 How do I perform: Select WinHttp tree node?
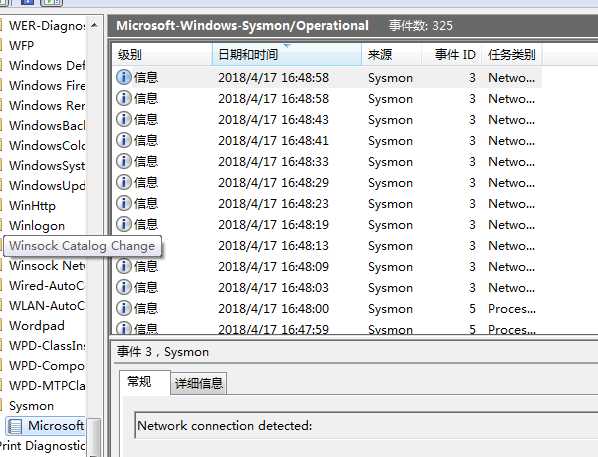point(32,206)
